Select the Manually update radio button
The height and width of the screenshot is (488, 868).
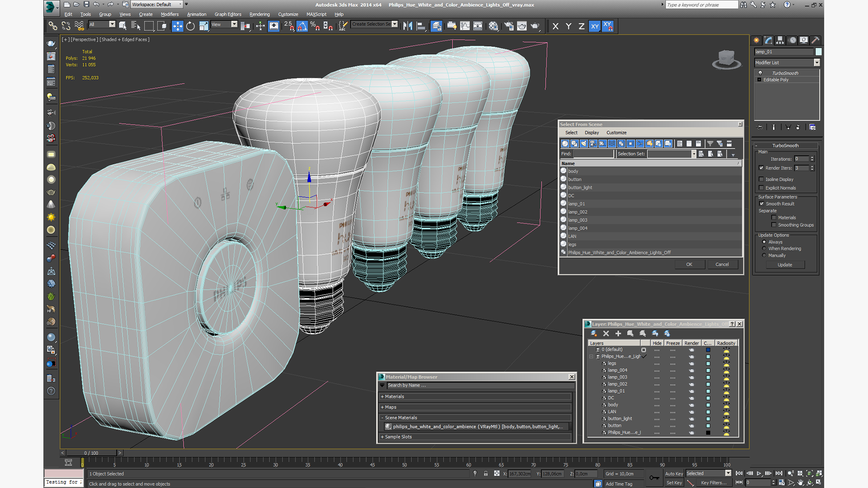pos(764,256)
